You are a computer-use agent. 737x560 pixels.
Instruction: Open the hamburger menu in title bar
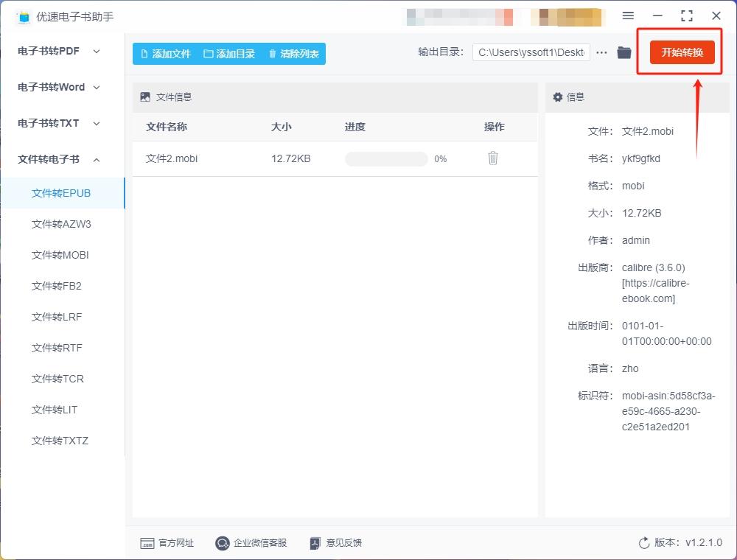[628, 15]
